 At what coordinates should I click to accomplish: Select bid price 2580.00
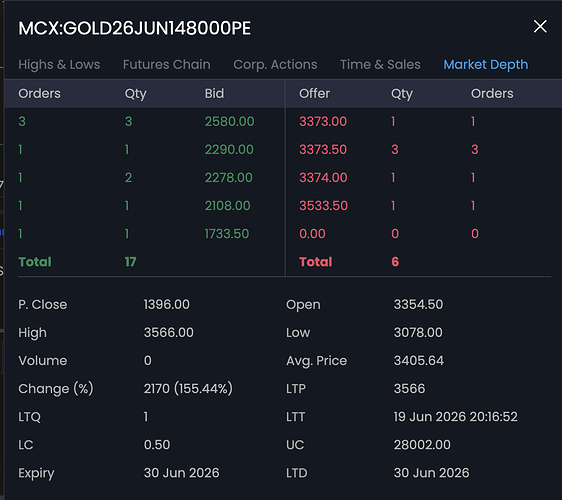click(229, 122)
